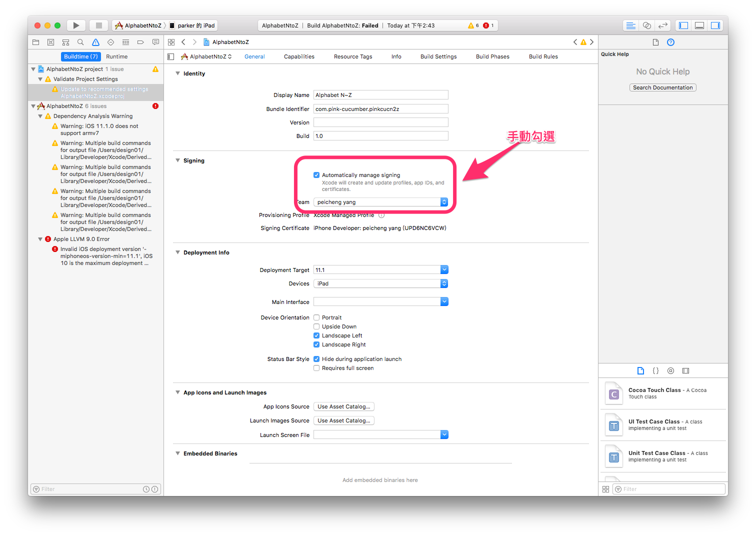Collapse the Signing section
The height and width of the screenshot is (536, 756).
tap(177, 160)
